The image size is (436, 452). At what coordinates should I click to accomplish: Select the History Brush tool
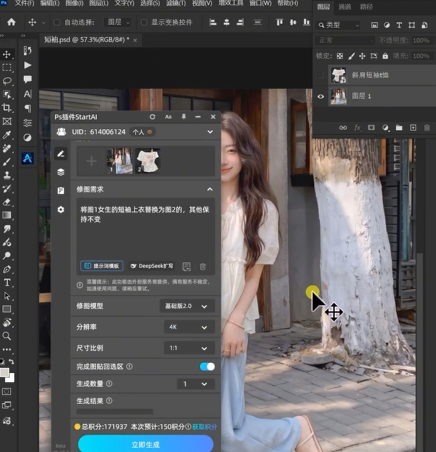(7, 189)
